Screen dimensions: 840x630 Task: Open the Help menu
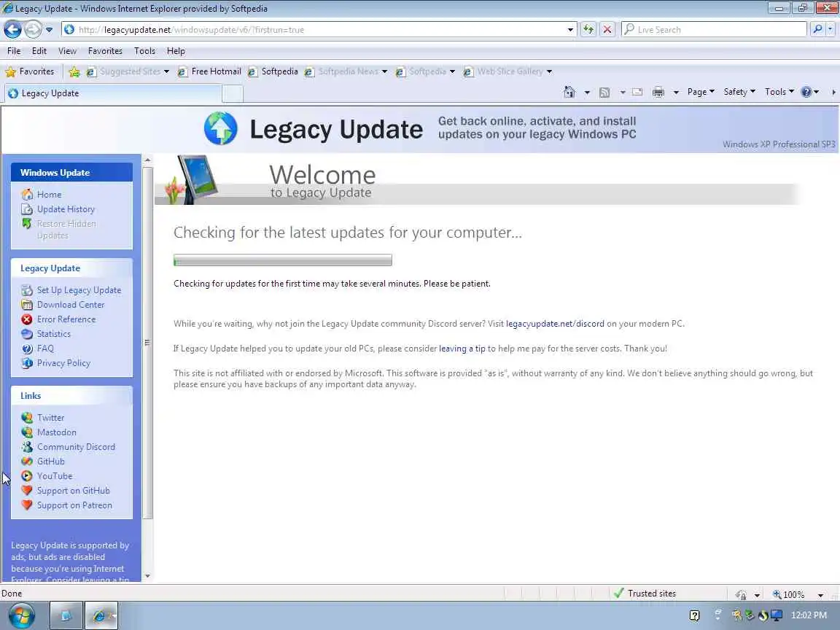(176, 51)
